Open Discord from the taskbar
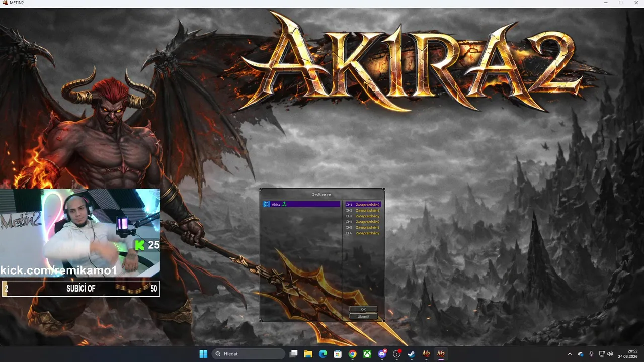This screenshot has height=362, width=644. coord(382,354)
